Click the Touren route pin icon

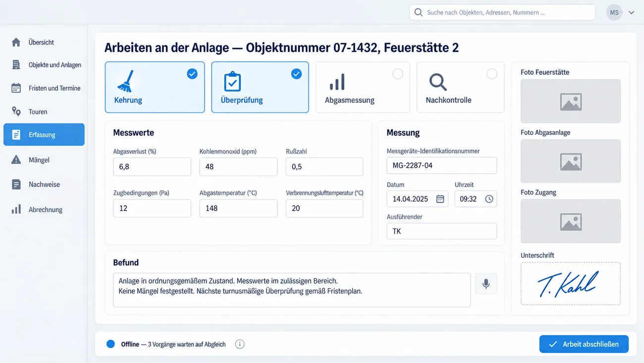click(x=16, y=112)
